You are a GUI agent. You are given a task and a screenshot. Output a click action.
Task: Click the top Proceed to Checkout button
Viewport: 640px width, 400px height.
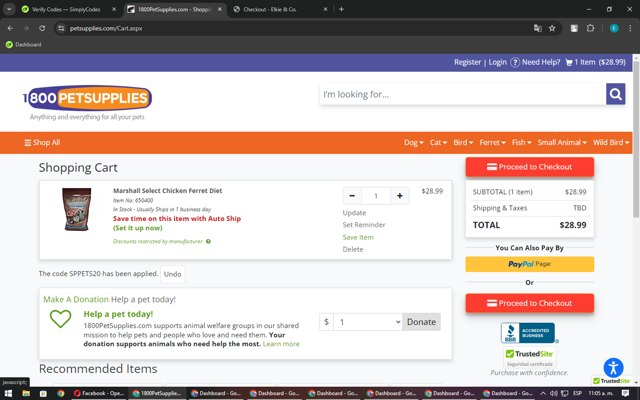(x=529, y=167)
